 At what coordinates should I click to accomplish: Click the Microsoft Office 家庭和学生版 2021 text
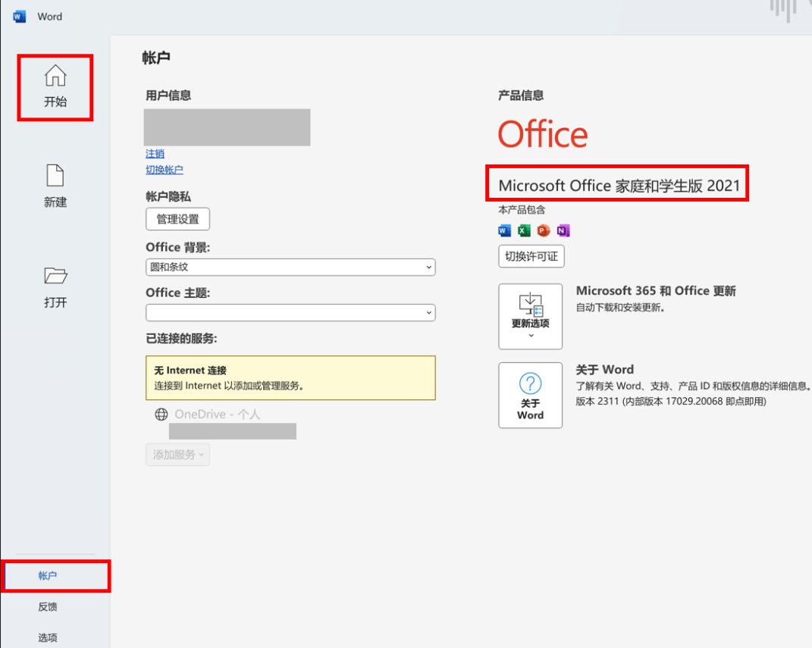619,185
